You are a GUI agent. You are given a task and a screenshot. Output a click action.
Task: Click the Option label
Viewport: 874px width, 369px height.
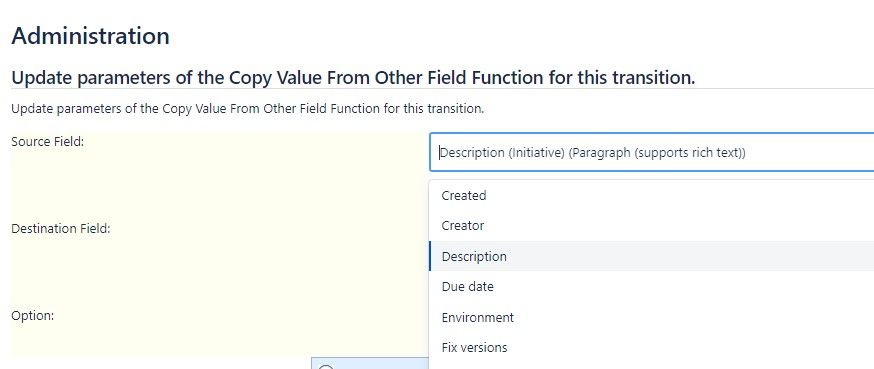click(32, 315)
